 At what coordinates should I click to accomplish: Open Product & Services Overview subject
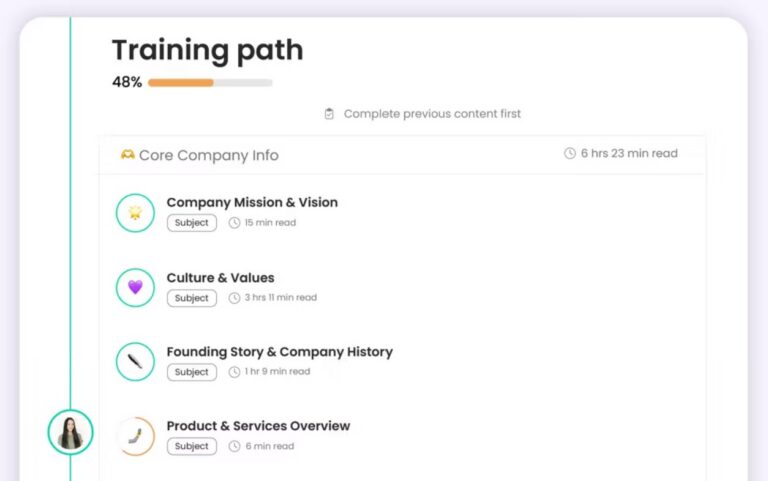(x=258, y=426)
